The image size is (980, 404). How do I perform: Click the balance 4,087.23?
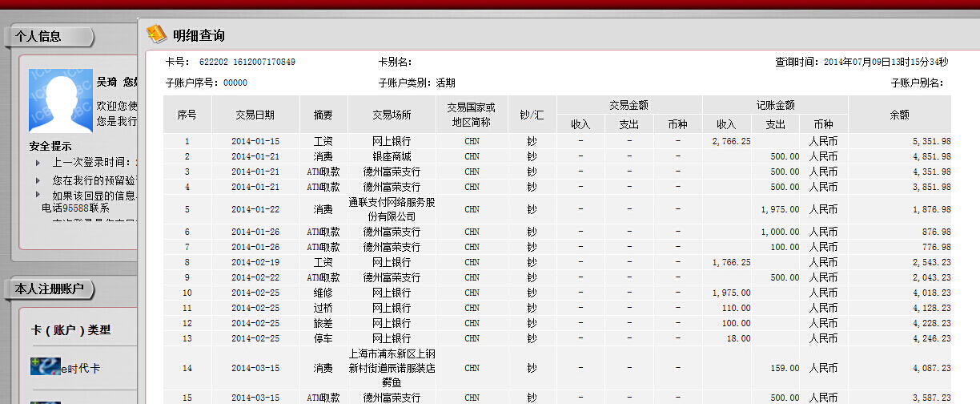pos(931,369)
